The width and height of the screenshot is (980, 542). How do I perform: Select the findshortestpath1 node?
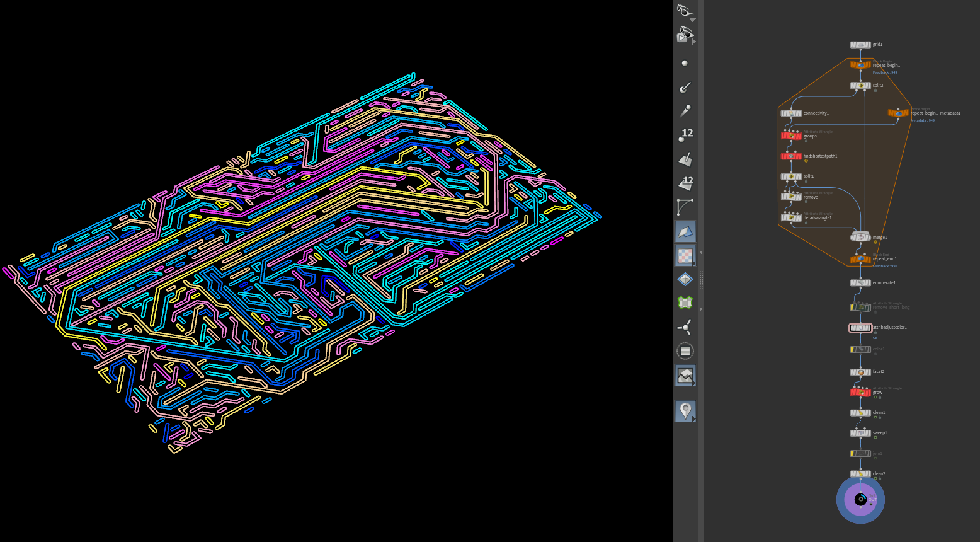[x=791, y=156]
